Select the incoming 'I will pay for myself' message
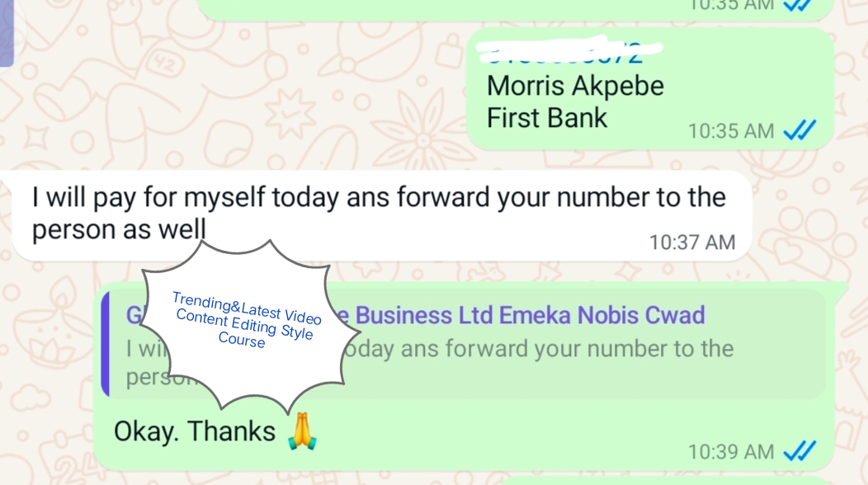Screen dimensions: 868x485 point(380,214)
